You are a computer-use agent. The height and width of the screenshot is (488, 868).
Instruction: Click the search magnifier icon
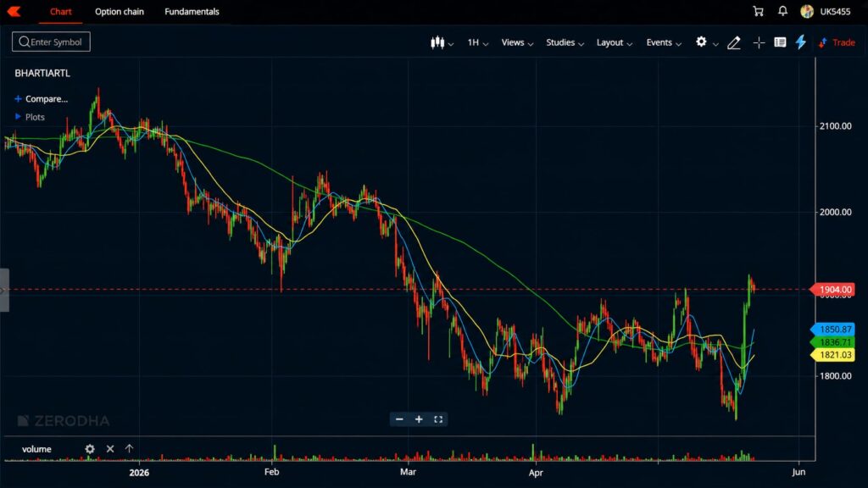pos(24,42)
